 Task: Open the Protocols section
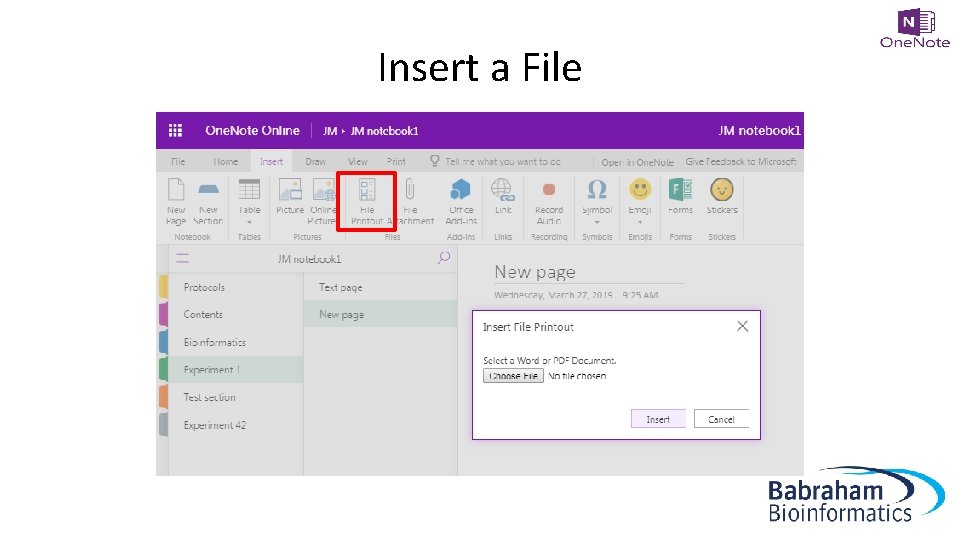[204, 287]
